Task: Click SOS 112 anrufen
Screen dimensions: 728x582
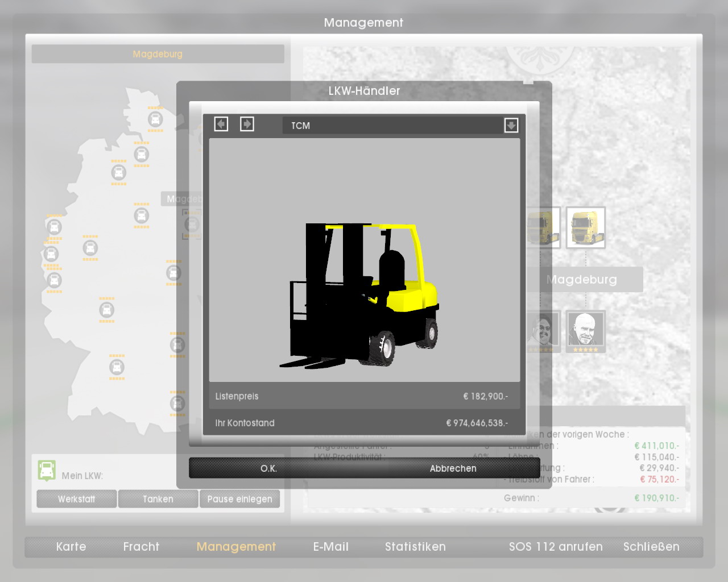Action: [x=556, y=547]
